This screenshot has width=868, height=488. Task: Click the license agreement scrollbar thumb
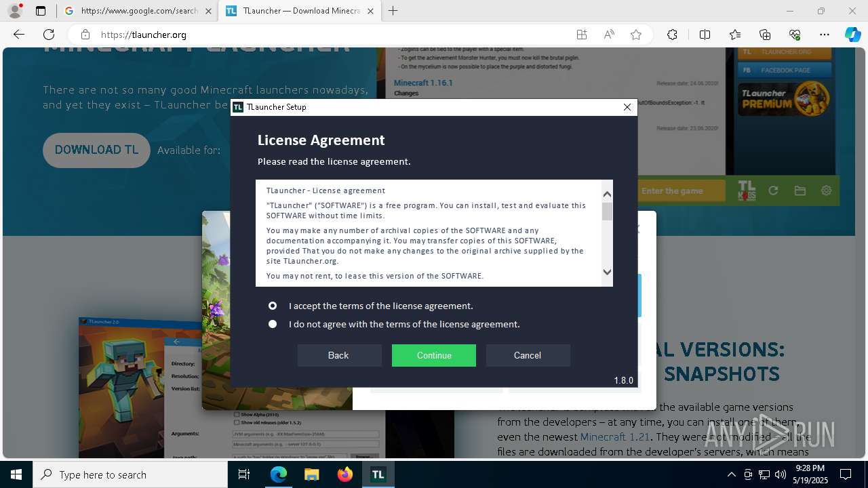coord(607,211)
